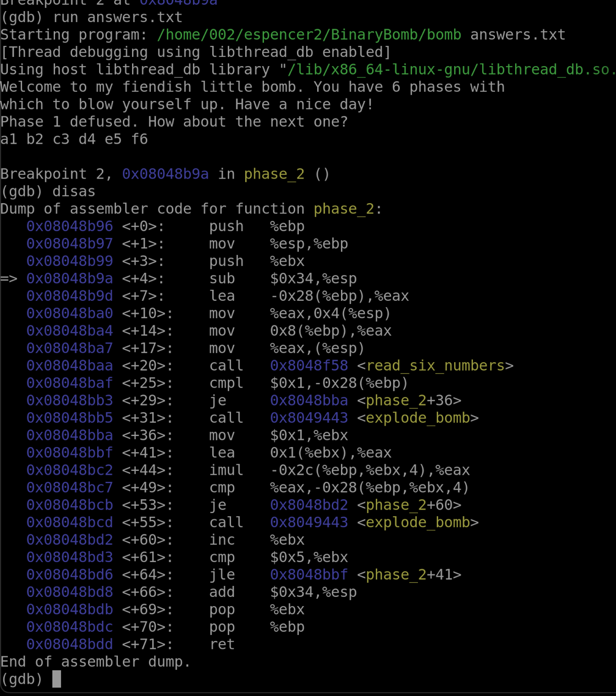Click the bomb executable file path
Image resolution: width=616 pixels, height=696 pixels.
click(309, 35)
